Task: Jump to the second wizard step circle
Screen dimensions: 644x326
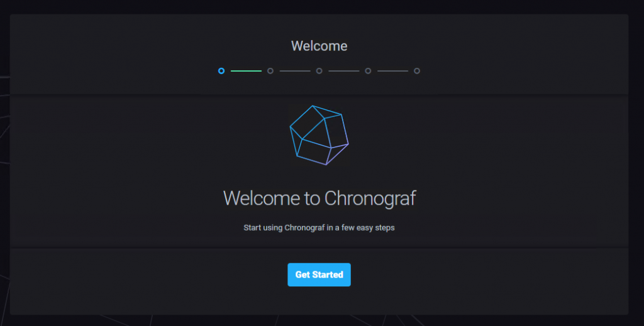Action: coord(270,71)
